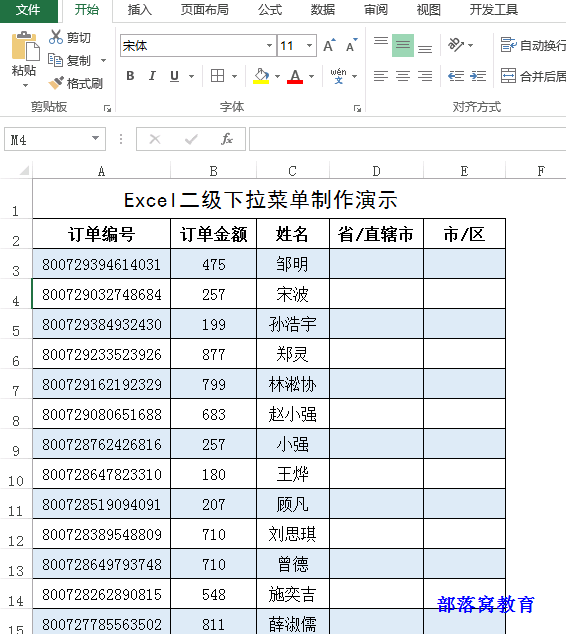Open orientation dropdown arrow
Viewport: 566px width, 634px height.
[471, 45]
